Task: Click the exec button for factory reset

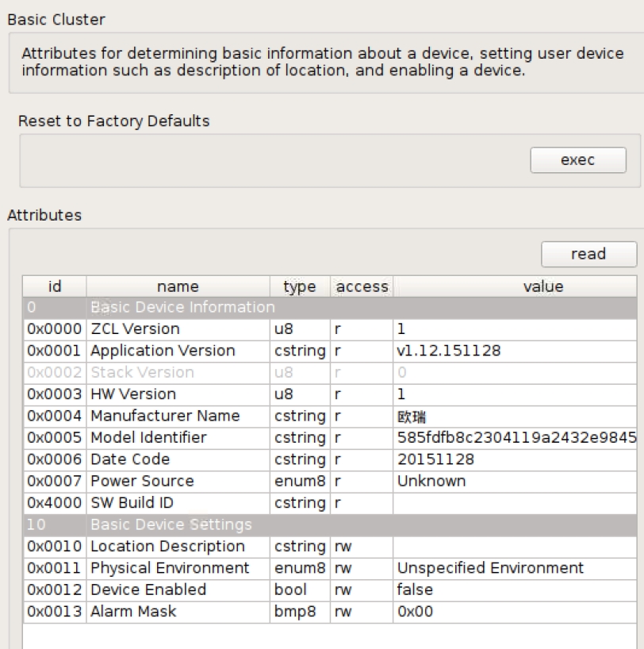Action: coord(578,159)
